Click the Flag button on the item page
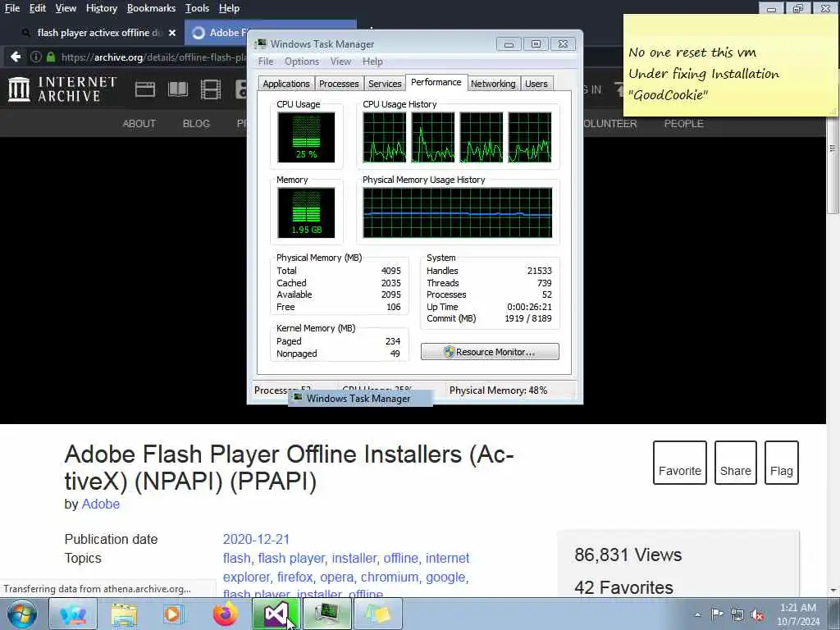The width and height of the screenshot is (840, 630). 782,463
